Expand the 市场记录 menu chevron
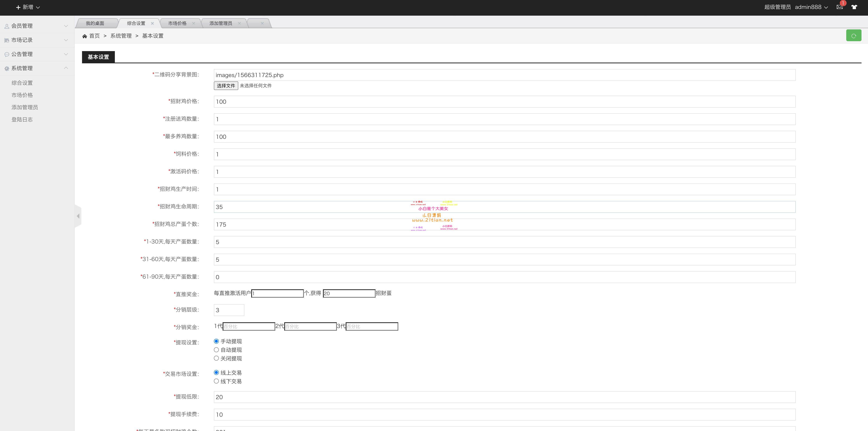868x431 pixels. click(x=66, y=40)
